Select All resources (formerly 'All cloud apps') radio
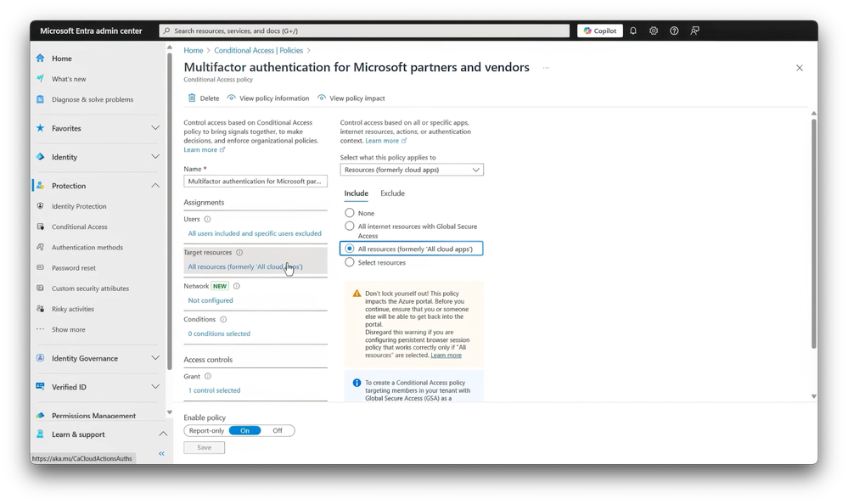Screen dimensions: 848x504 coord(350,249)
